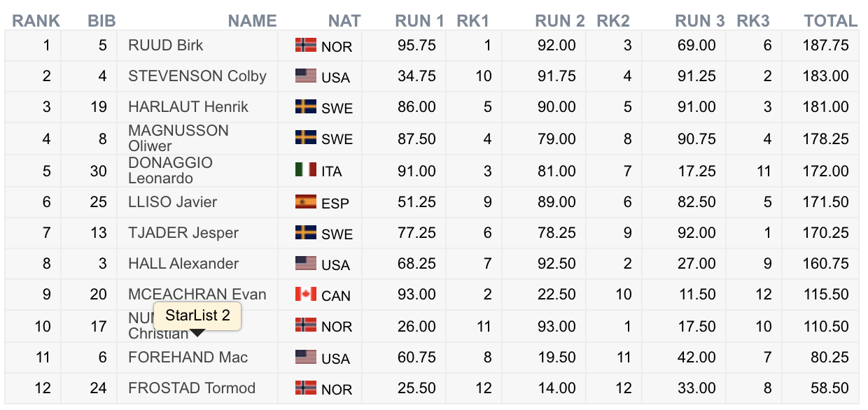The height and width of the screenshot is (410, 868).
Task: Click the TOTAL column header
Action: tap(830, 21)
